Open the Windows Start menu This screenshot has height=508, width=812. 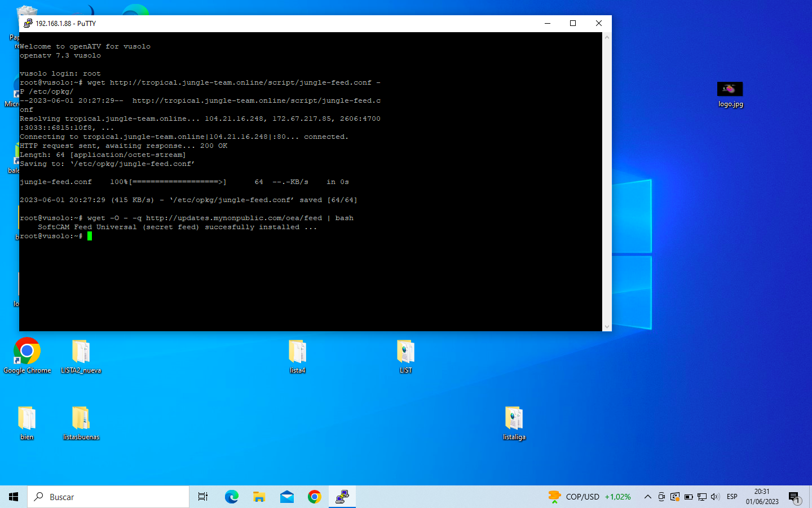coord(14,497)
